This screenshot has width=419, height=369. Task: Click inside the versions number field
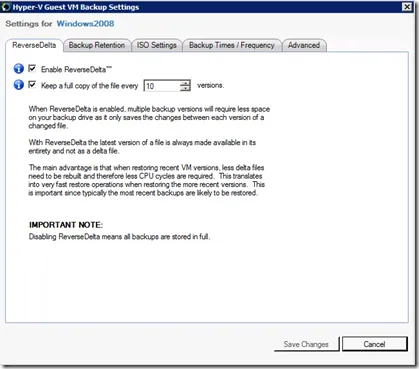[162, 86]
